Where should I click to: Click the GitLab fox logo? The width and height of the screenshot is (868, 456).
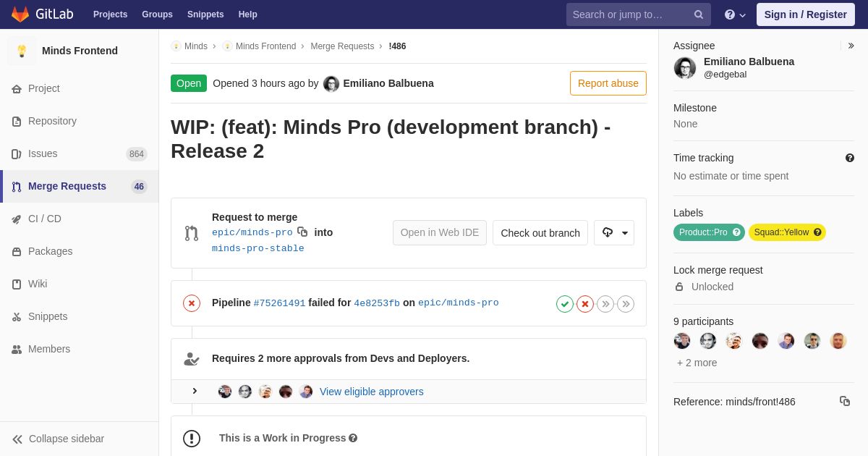[20, 14]
